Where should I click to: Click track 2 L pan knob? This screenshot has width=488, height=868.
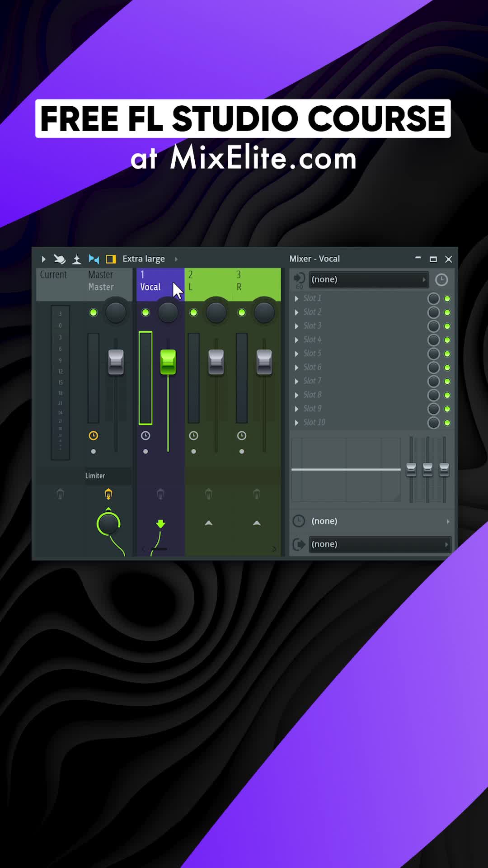coord(216,312)
